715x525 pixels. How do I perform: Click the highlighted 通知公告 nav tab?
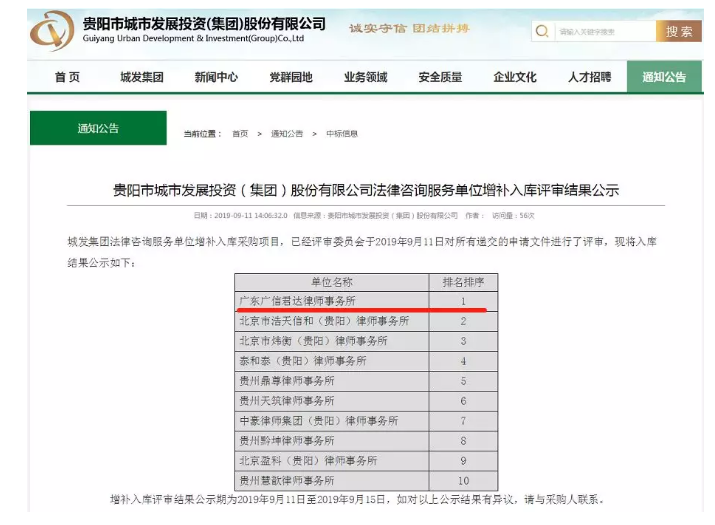pyautogui.click(x=664, y=78)
